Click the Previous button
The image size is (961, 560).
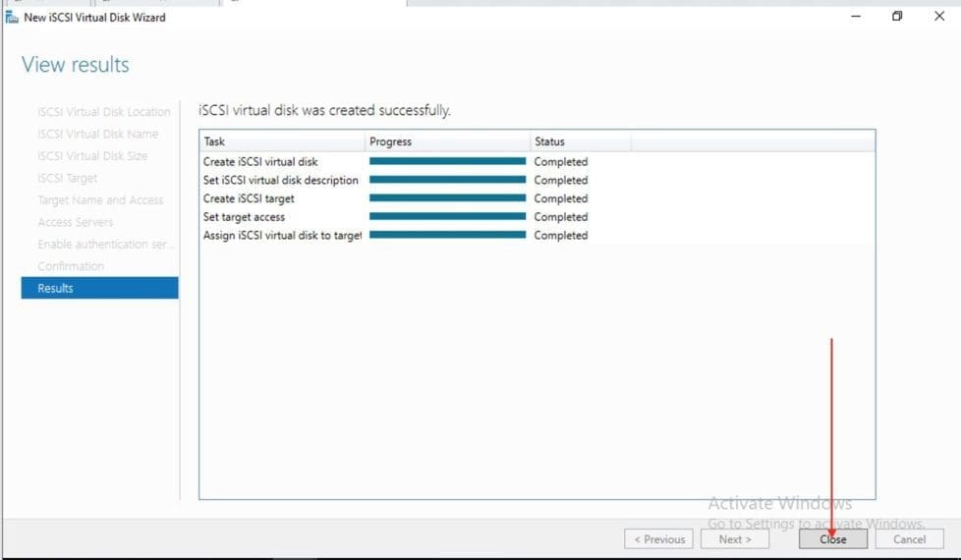point(658,538)
